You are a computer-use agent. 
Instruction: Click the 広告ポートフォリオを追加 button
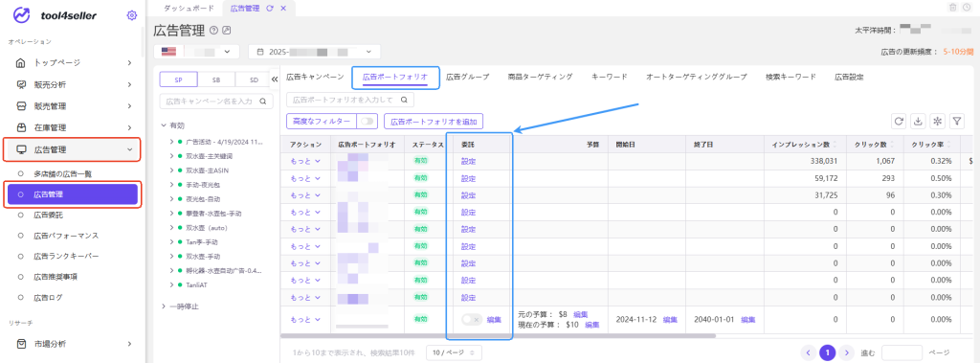434,122
